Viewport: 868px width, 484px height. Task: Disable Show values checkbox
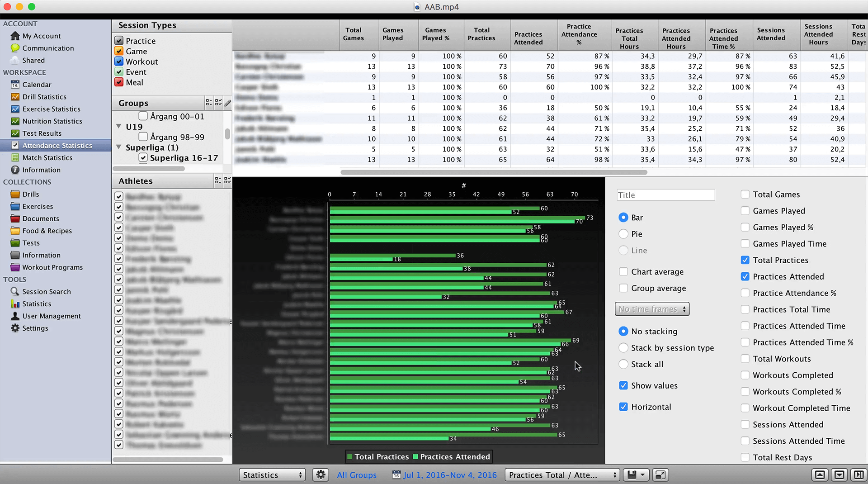click(x=623, y=386)
